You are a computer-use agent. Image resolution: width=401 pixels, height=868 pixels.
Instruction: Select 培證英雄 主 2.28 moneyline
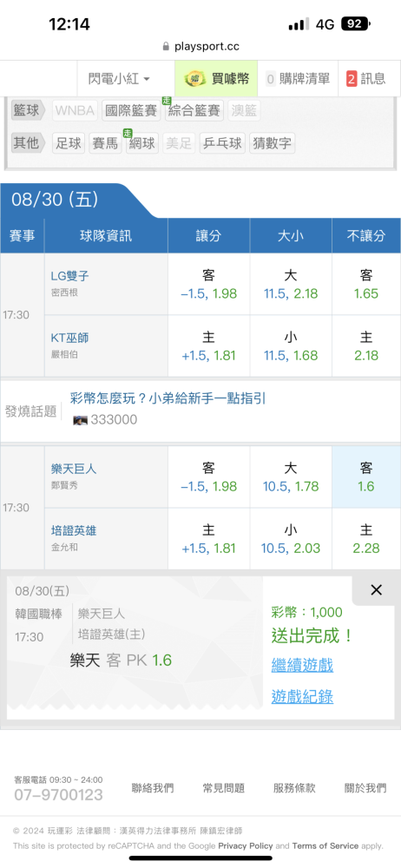[366, 539]
